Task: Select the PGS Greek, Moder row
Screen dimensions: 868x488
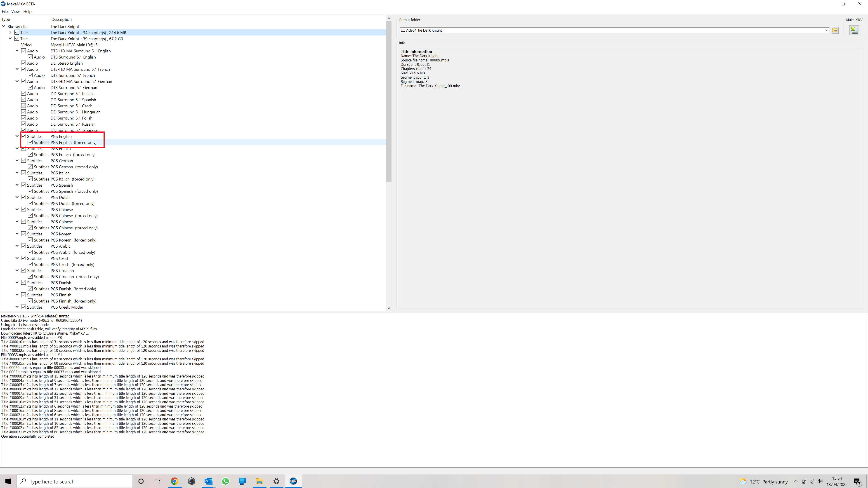Action: (x=193, y=307)
